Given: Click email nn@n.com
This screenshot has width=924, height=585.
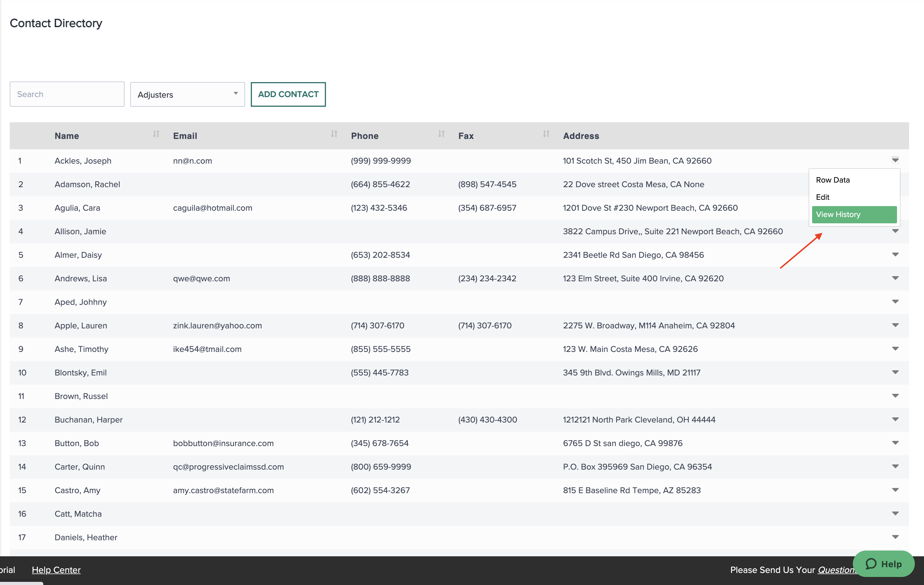Looking at the screenshot, I should click(x=192, y=161).
